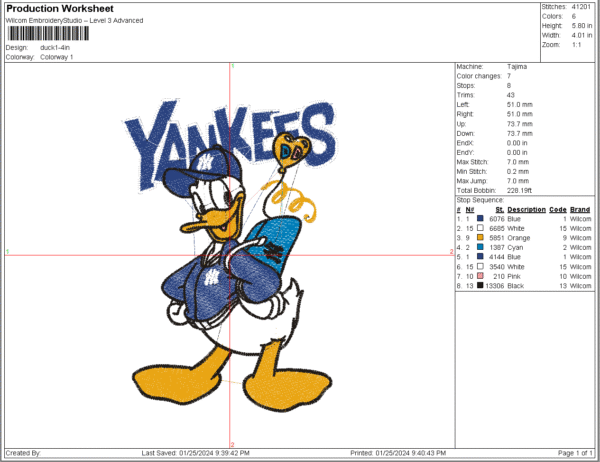This screenshot has height=462, width=600.
Task: Select the 'Cyan' description in stop sequence
Action: pyautogui.click(x=515, y=248)
